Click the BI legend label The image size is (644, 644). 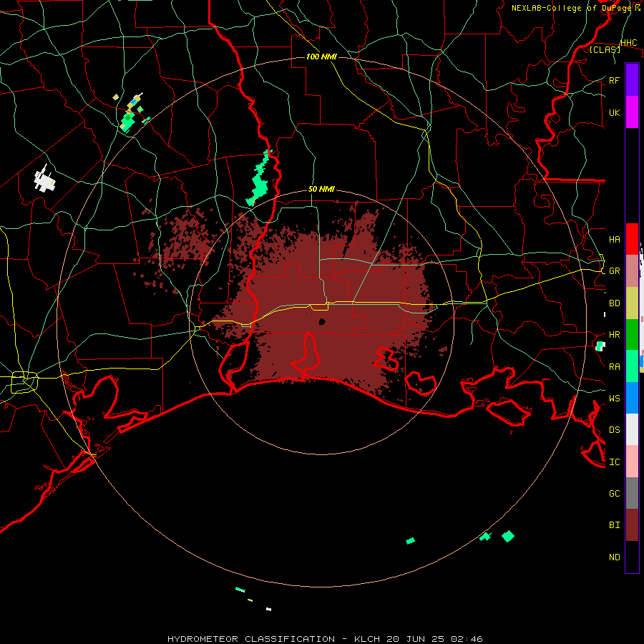tap(614, 525)
